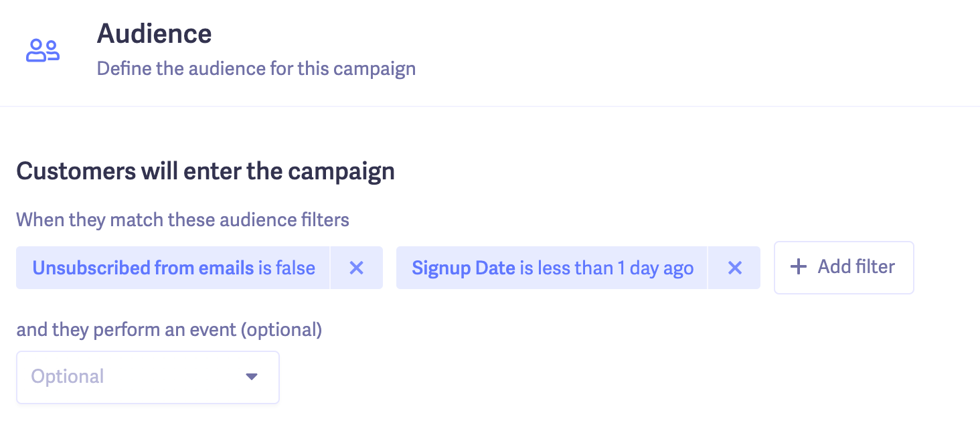
Task: Remove the Unsubscribed from emails filter
Action: tap(356, 268)
